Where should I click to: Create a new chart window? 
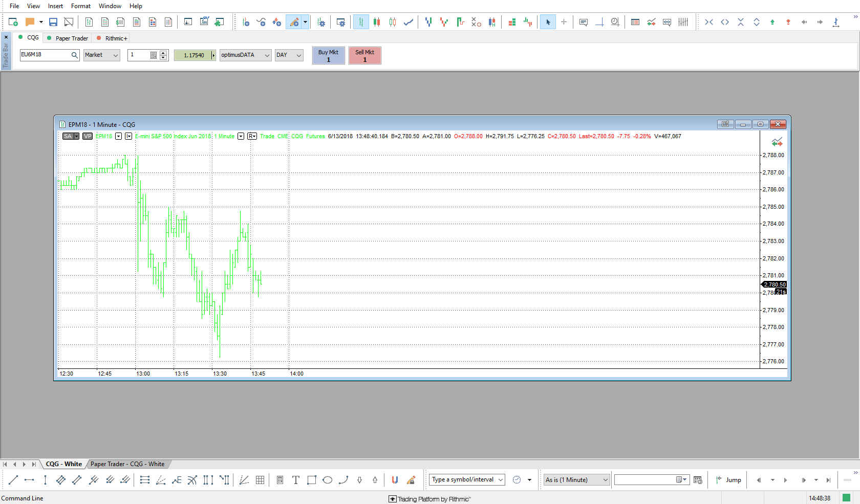click(x=13, y=22)
